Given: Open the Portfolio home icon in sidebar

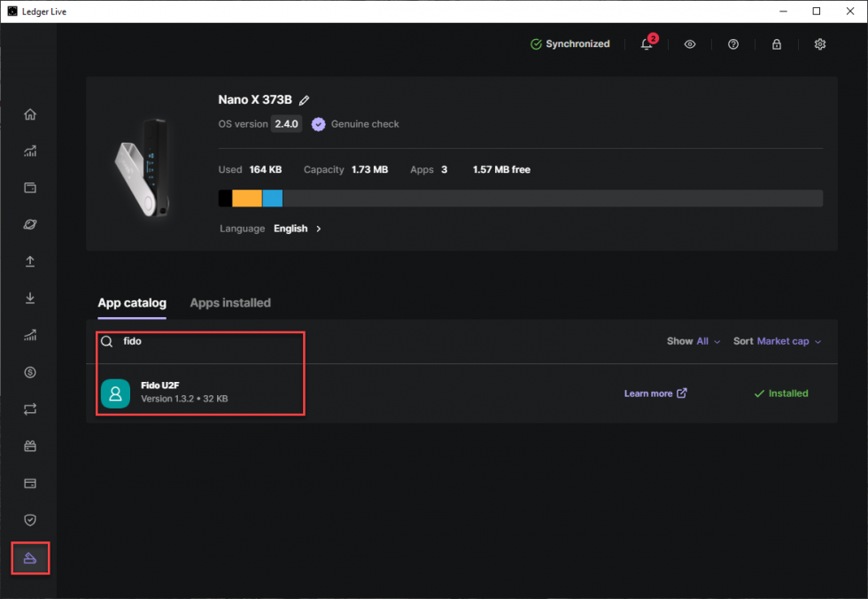Looking at the screenshot, I should pyautogui.click(x=30, y=114).
